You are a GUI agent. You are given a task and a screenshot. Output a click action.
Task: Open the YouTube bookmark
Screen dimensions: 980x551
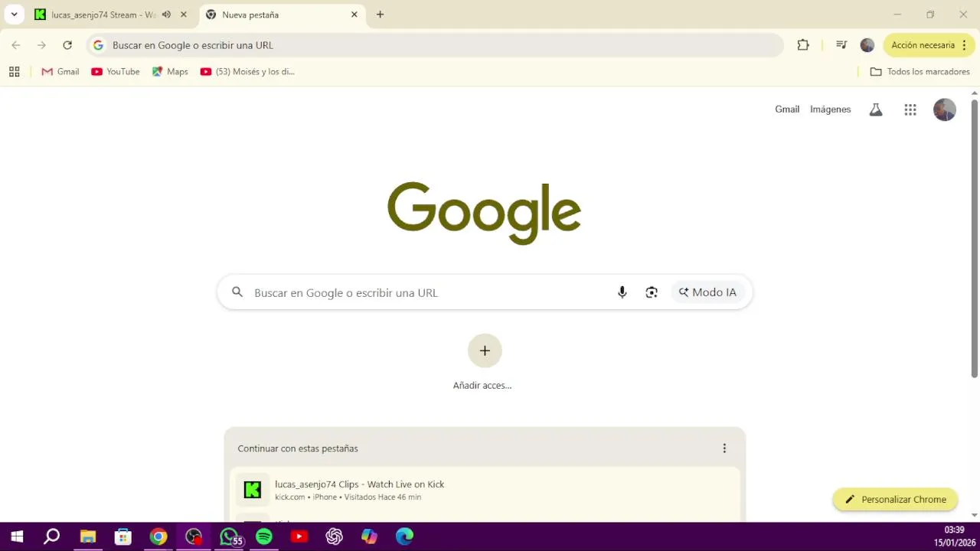coord(116,72)
